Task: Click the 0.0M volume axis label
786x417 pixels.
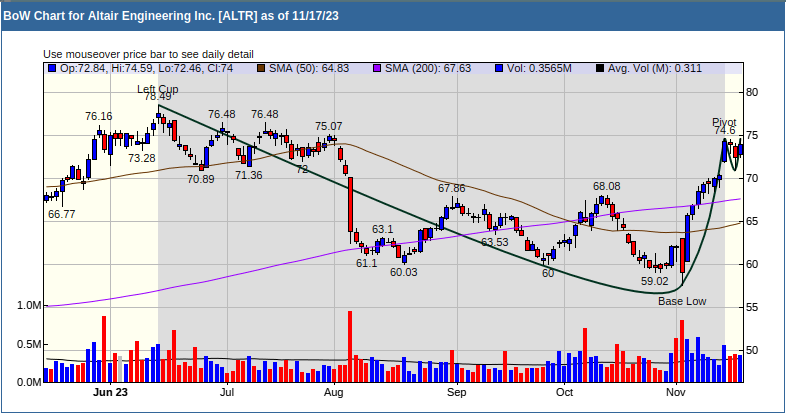Action: coord(30,382)
